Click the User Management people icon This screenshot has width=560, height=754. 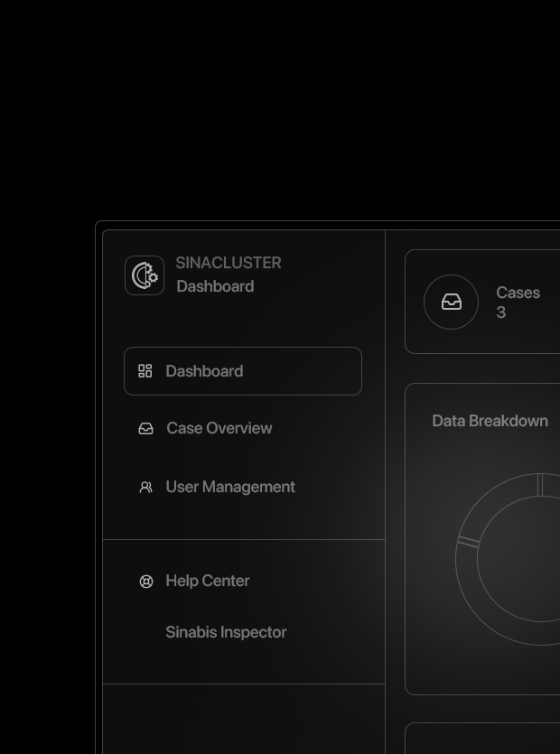point(145,487)
